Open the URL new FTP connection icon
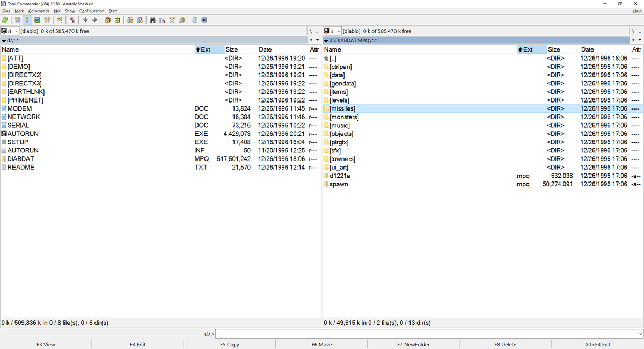 coord(140,20)
